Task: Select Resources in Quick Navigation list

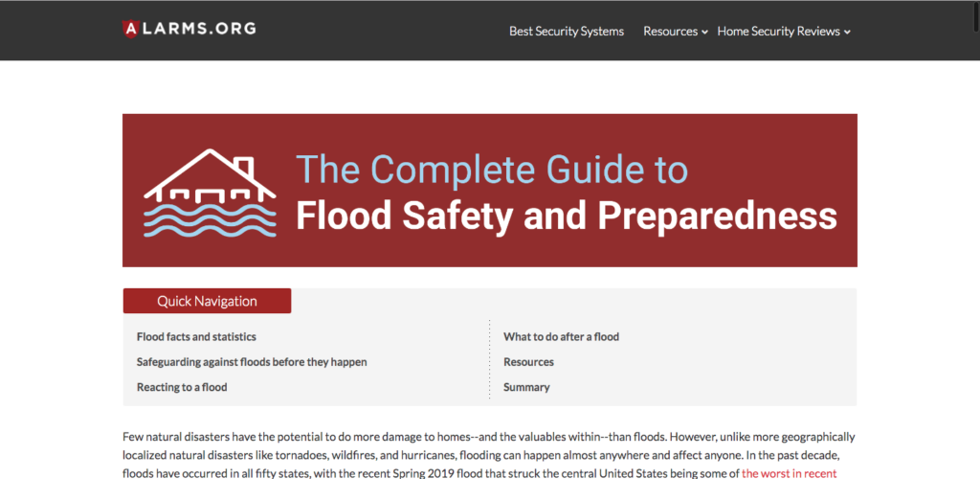Action: (x=528, y=362)
